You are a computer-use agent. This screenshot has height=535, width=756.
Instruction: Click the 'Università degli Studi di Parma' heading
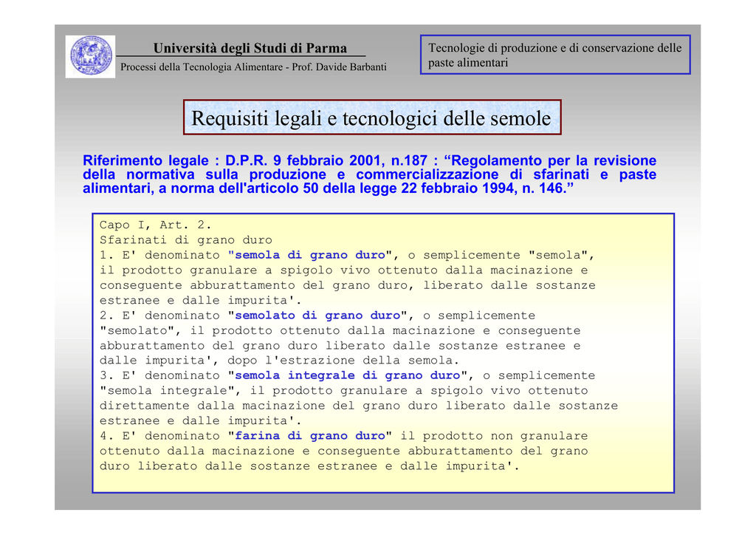tap(250, 48)
